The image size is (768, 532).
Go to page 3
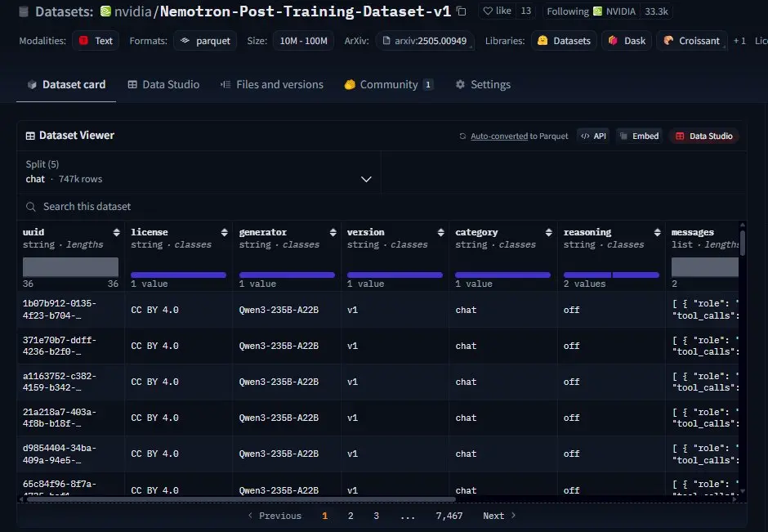click(376, 516)
